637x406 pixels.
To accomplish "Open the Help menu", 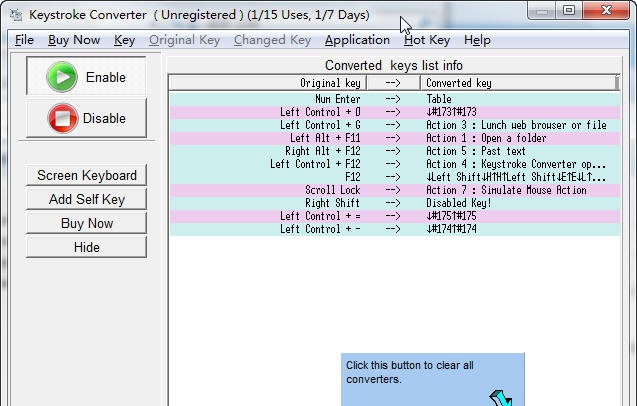I will click(477, 40).
